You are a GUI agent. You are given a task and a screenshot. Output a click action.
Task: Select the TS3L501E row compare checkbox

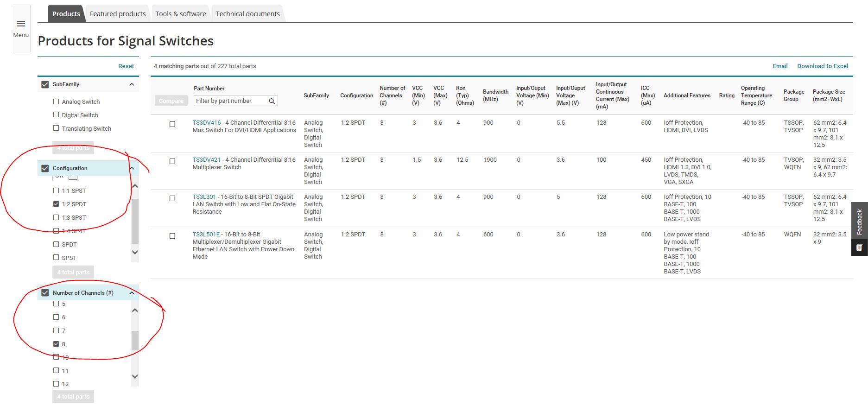click(x=172, y=236)
